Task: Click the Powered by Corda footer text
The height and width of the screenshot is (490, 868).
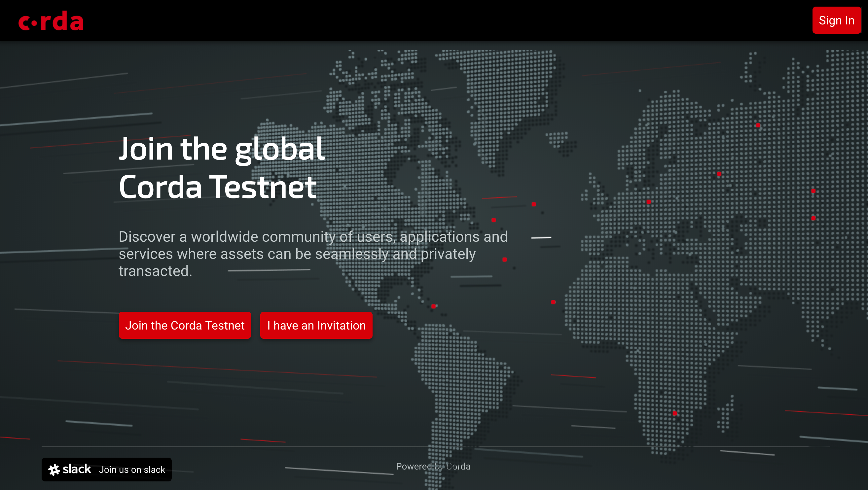Action: point(433,467)
